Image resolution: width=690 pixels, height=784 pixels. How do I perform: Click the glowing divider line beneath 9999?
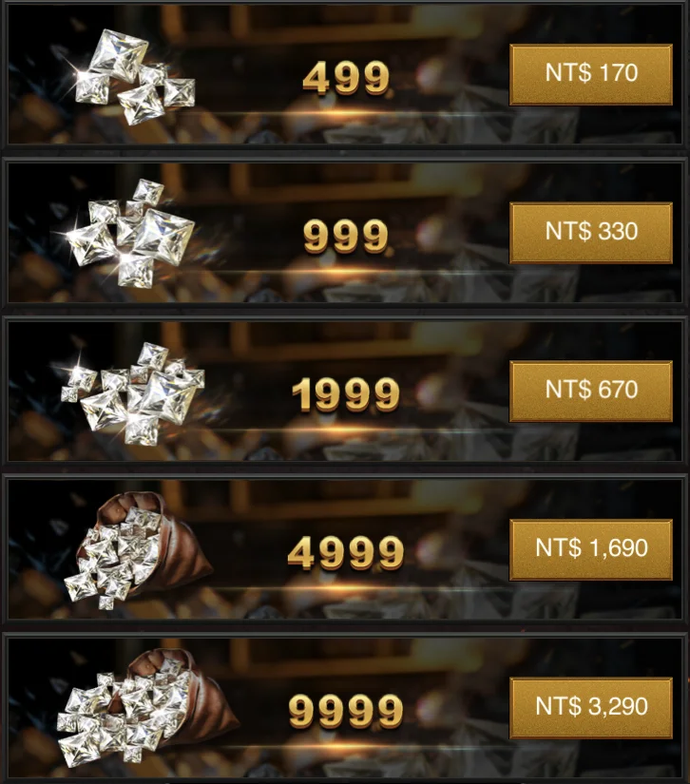345,745
